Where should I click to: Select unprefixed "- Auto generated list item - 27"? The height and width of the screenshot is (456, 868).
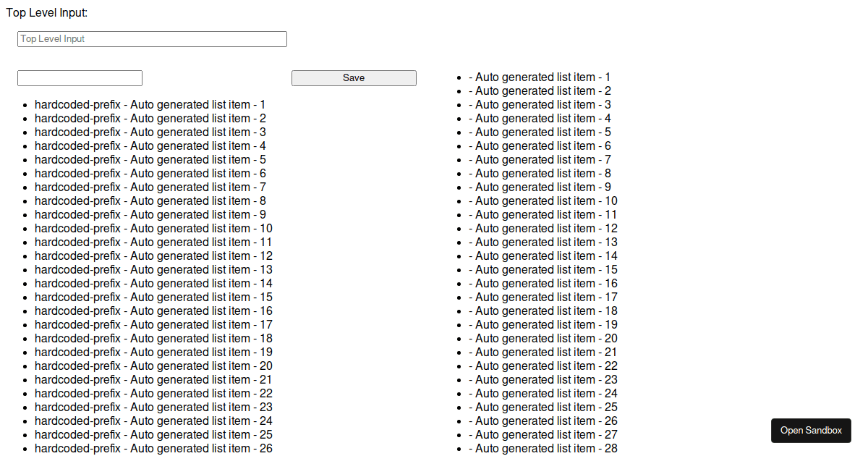(x=543, y=435)
